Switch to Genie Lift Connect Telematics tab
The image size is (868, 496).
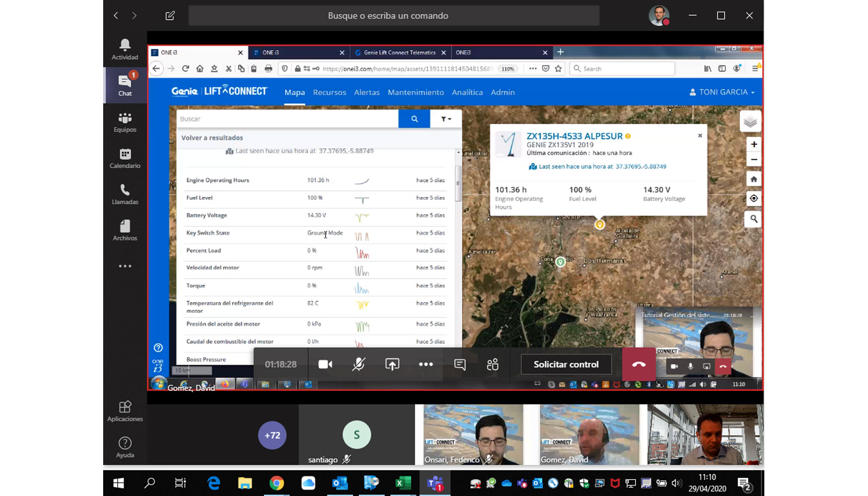[x=399, y=53]
